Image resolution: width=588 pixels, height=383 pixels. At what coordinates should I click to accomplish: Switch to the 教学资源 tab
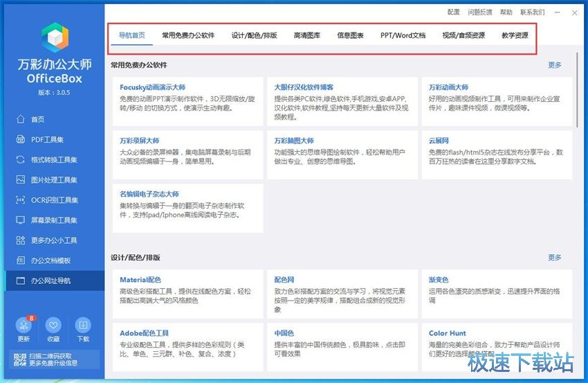(515, 35)
